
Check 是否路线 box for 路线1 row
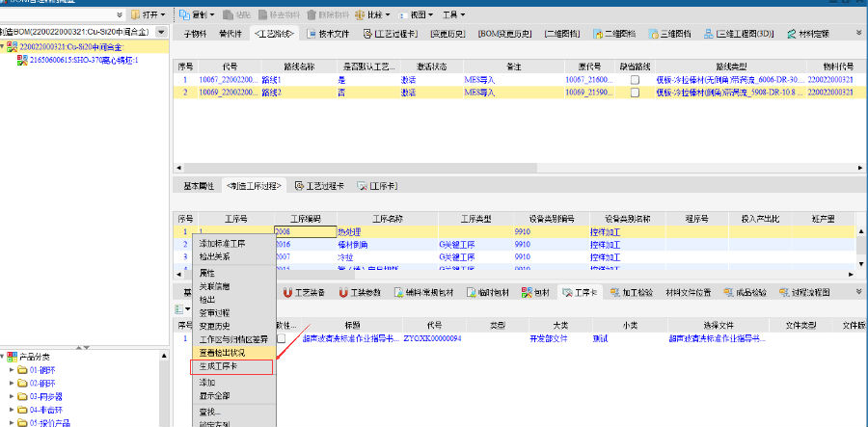click(635, 80)
